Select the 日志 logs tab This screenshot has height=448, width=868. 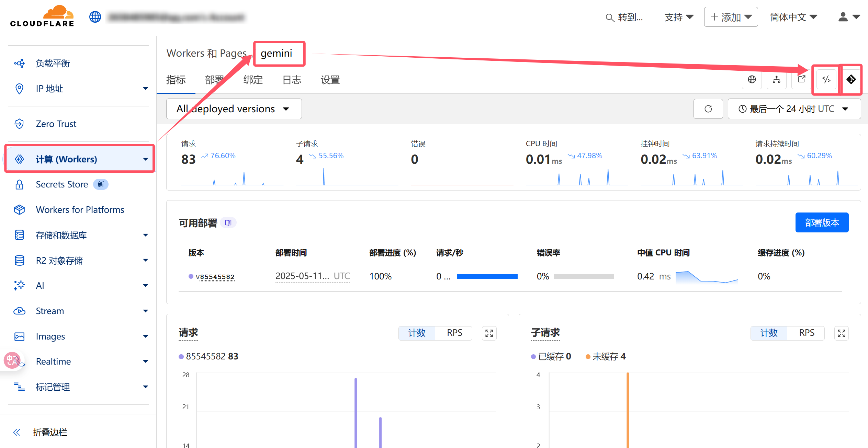(x=292, y=80)
